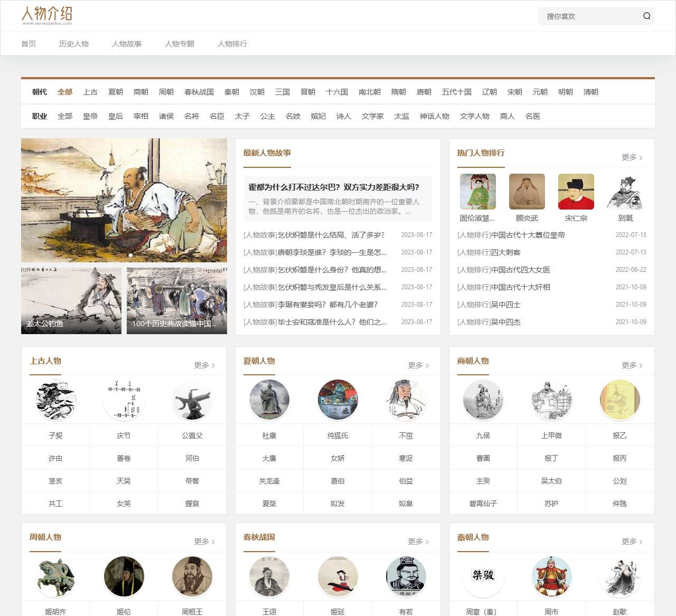Open 人物故事 navigation item
Screen dimensions: 676x616
point(127,44)
